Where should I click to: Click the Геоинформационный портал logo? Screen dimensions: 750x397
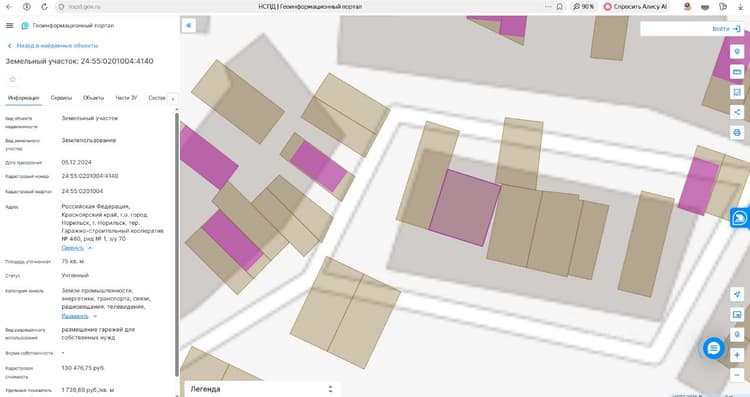(68, 25)
